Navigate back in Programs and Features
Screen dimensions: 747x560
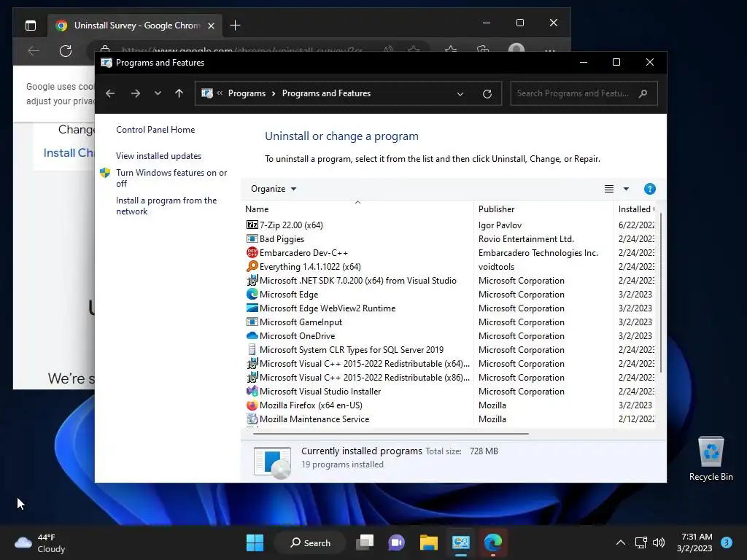[x=110, y=93]
